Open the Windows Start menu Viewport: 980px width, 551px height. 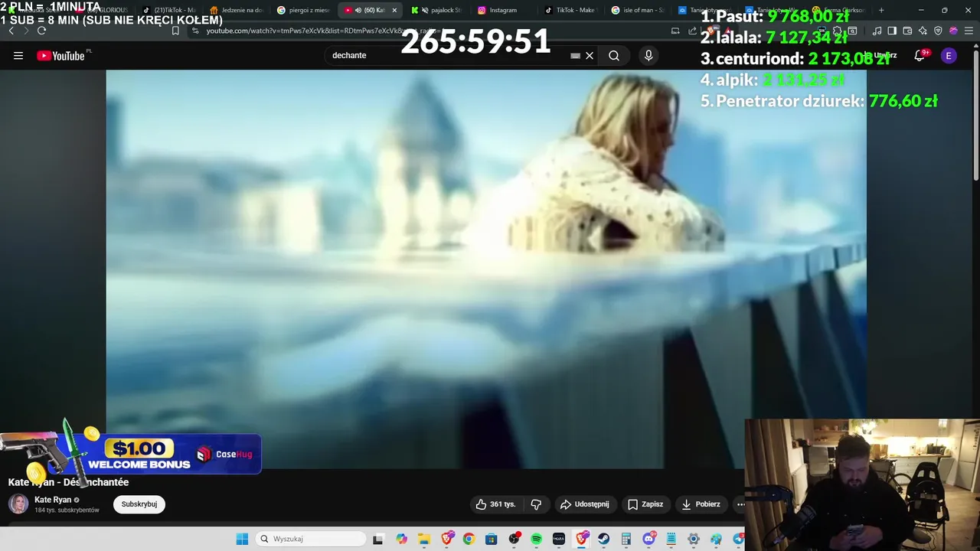tap(242, 539)
